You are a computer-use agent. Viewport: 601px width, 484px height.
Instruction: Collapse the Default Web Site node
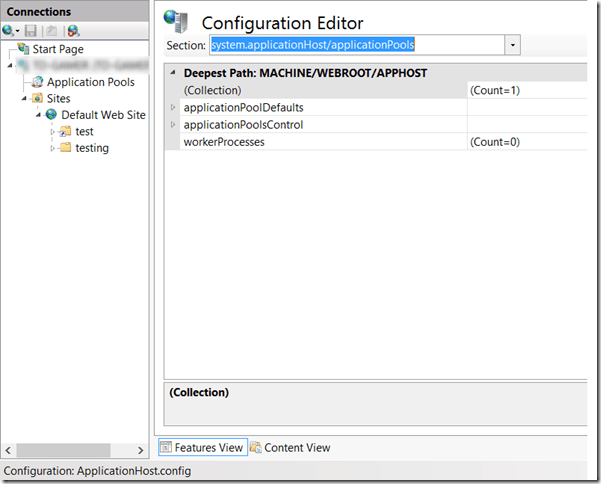pos(38,115)
